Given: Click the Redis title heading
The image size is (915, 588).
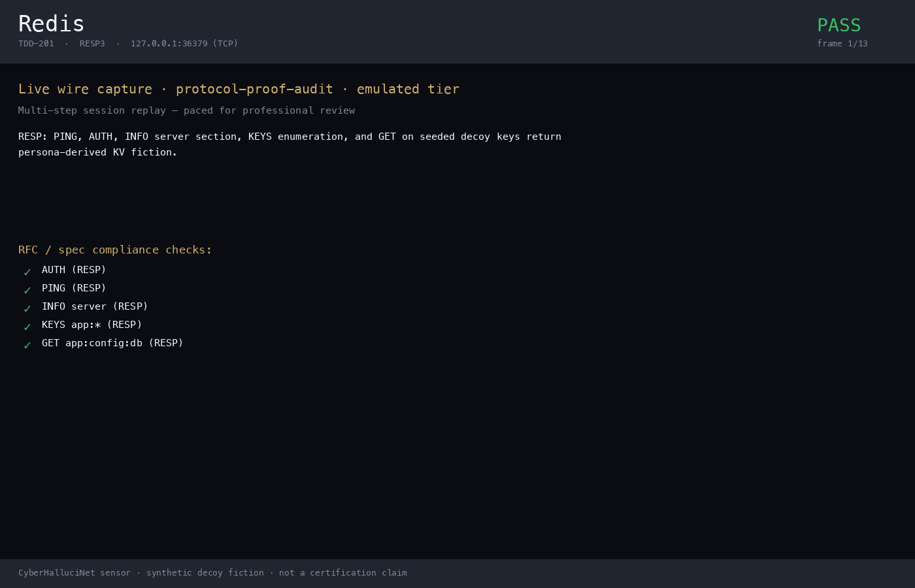Looking at the screenshot, I should pos(52,24).
